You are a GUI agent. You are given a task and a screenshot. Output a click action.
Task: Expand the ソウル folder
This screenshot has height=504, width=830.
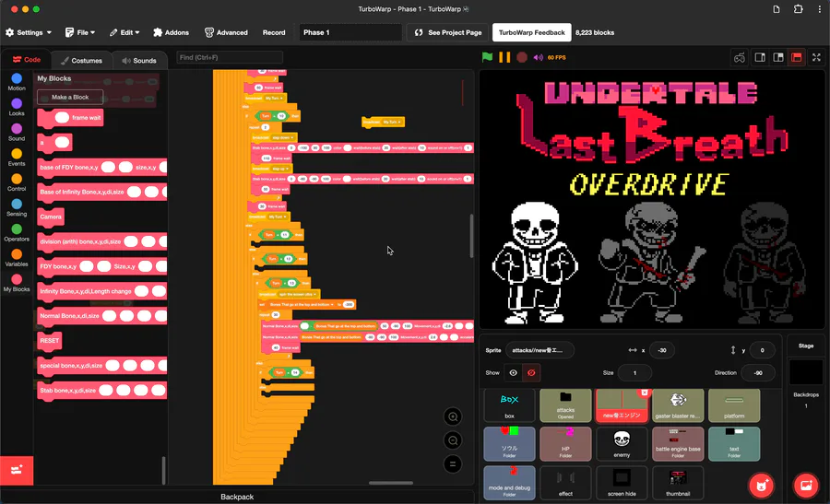(x=509, y=444)
